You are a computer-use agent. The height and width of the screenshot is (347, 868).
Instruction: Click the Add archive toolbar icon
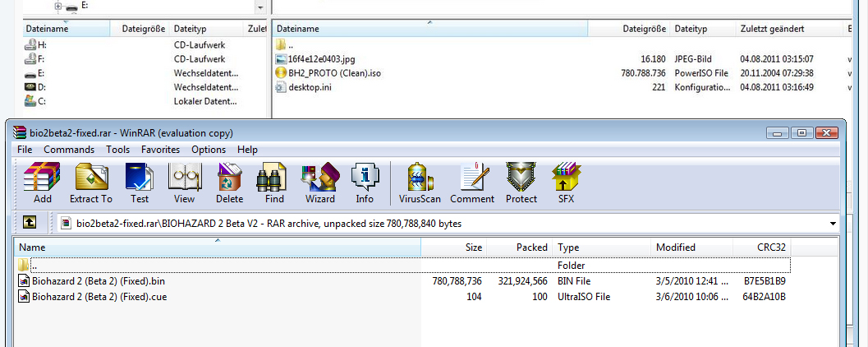tap(43, 182)
